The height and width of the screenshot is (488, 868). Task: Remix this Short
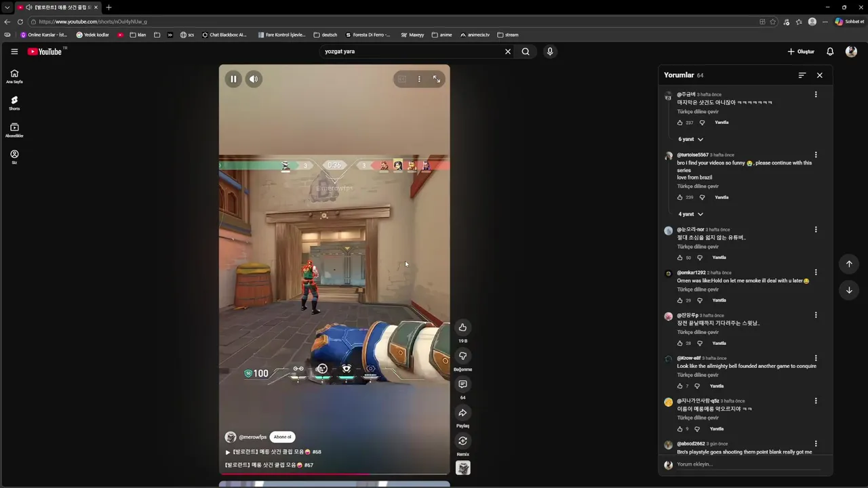pos(462,441)
